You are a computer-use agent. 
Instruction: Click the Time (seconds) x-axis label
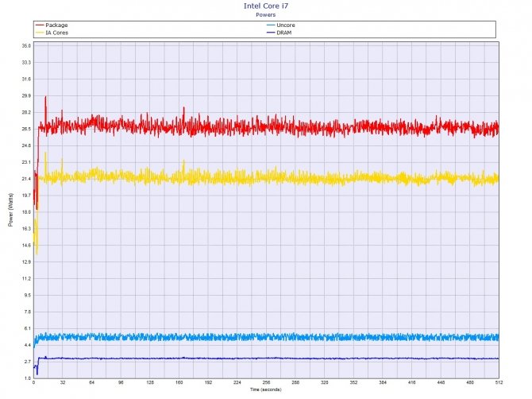pos(265,390)
